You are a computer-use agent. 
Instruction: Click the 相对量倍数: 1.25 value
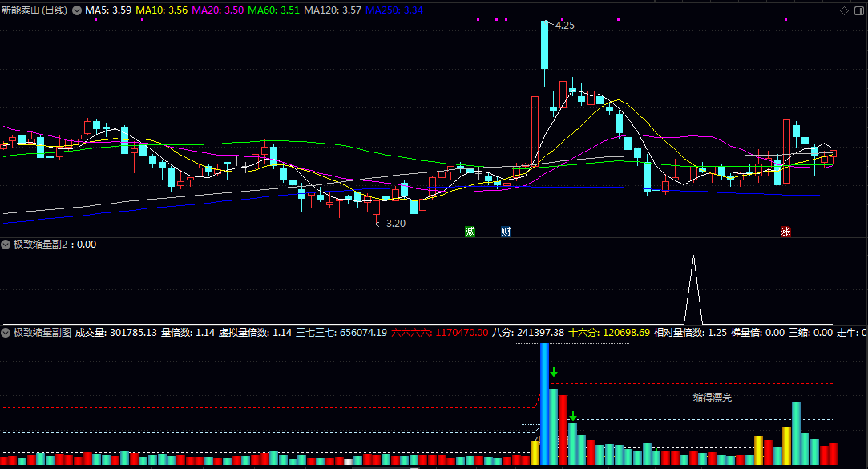690,333
